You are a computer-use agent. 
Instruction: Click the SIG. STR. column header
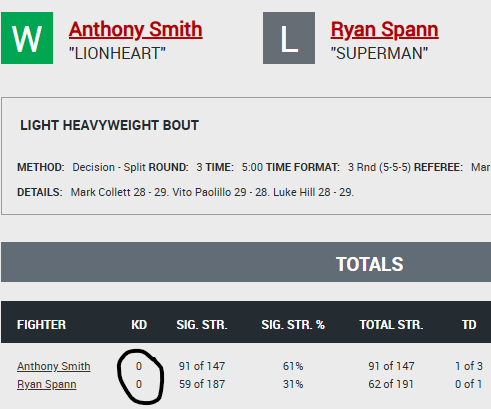click(202, 325)
